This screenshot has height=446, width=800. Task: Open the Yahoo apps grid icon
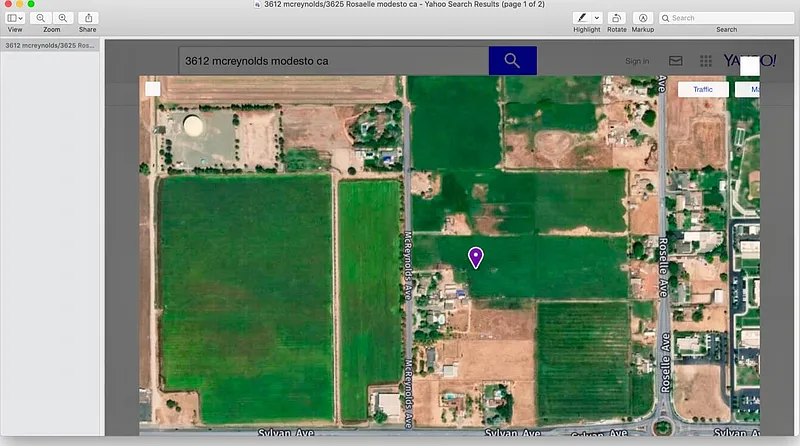(x=706, y=61)
